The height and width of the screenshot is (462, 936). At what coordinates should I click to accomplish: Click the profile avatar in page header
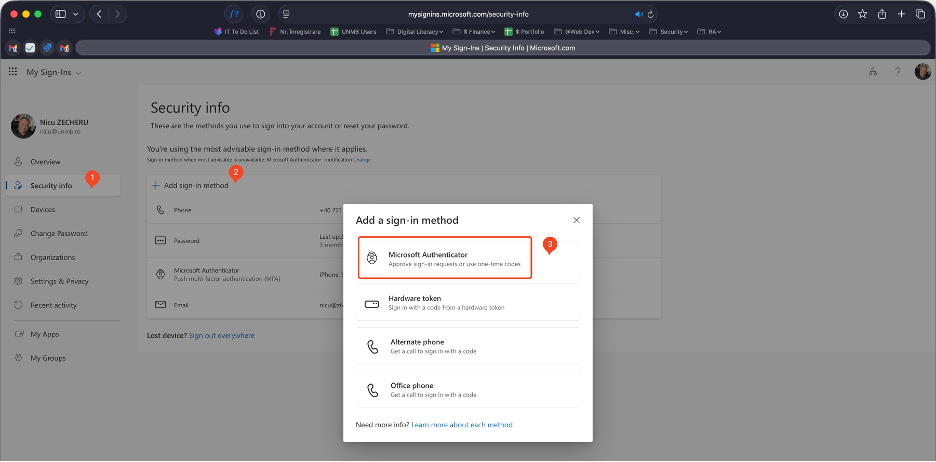[922, 72]
